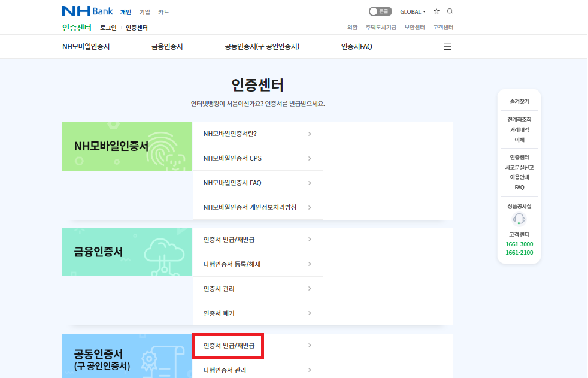
Task: Click the 보안센터 link
Action: pos(414,27)
